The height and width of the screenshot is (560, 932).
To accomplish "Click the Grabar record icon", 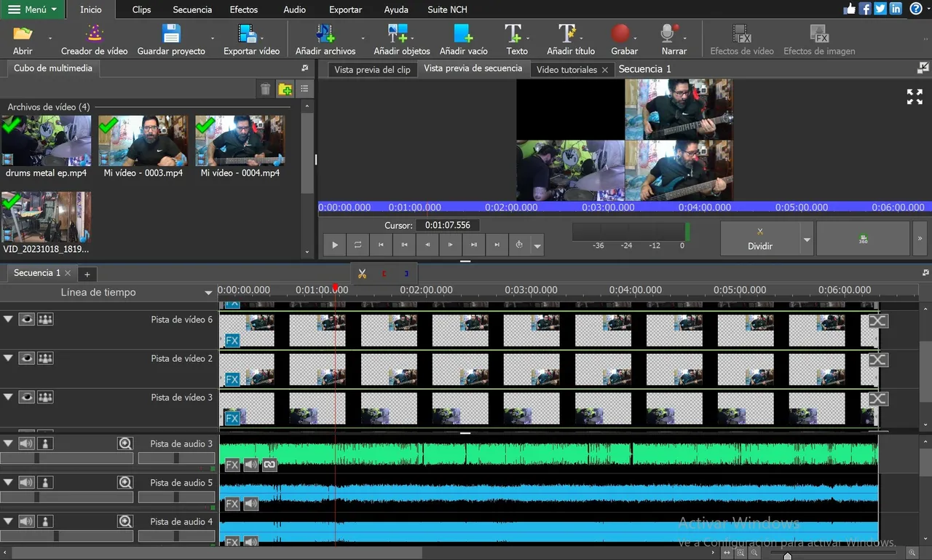I will pyautogui.click(x=620, y=34).
